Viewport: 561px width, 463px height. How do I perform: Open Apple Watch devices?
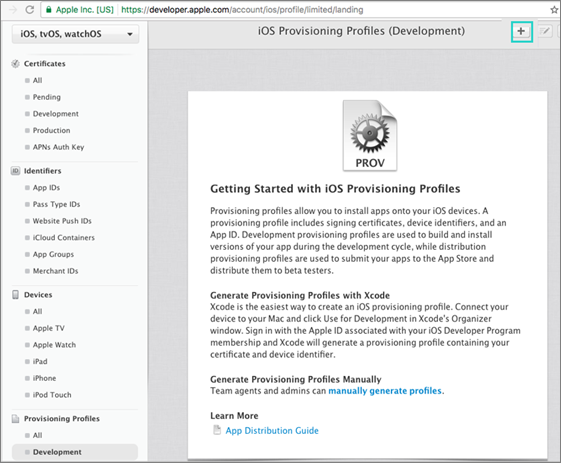(54, 345)
